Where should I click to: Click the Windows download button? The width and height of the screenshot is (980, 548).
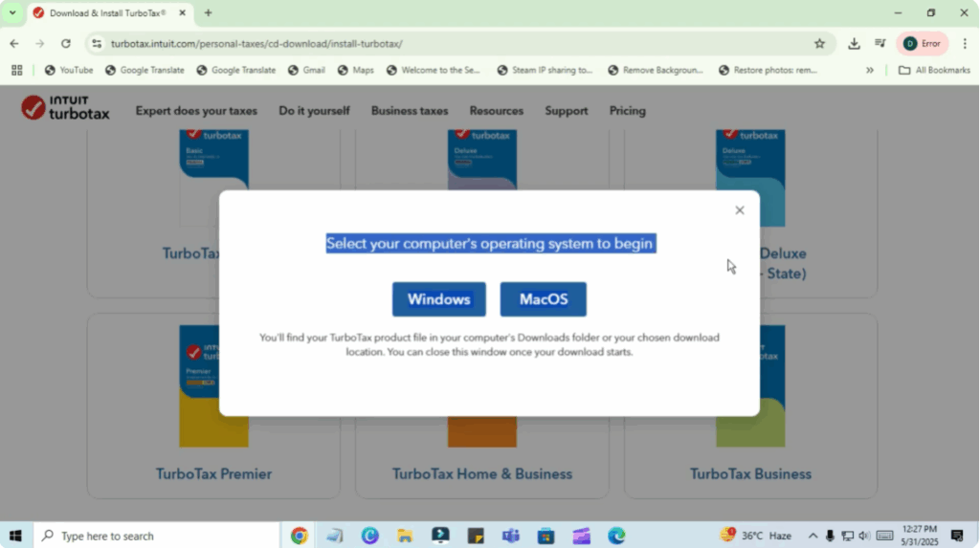438,299
